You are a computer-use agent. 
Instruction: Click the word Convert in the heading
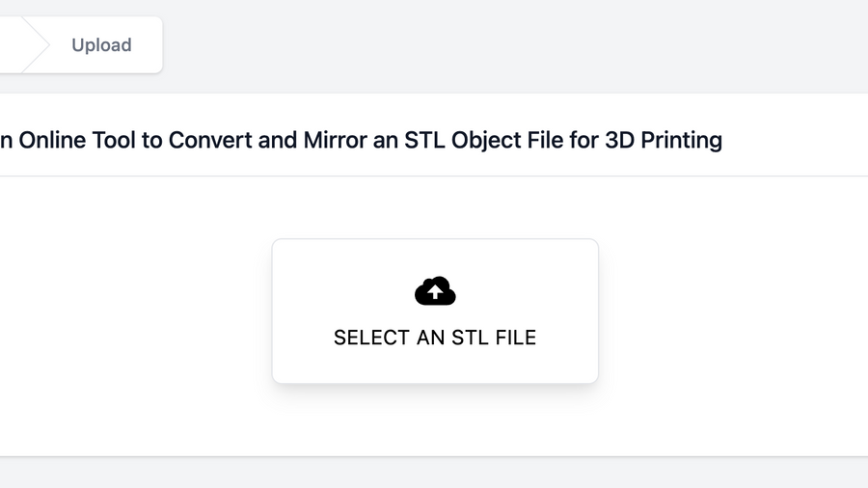(x=213, y=140)
